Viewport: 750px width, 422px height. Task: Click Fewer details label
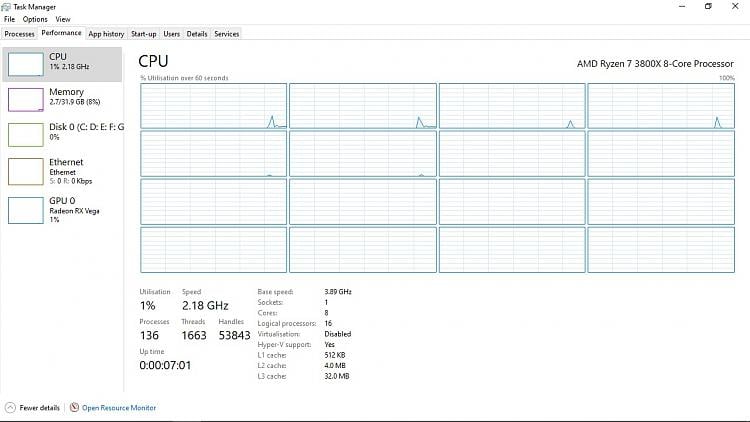(39, 408)
